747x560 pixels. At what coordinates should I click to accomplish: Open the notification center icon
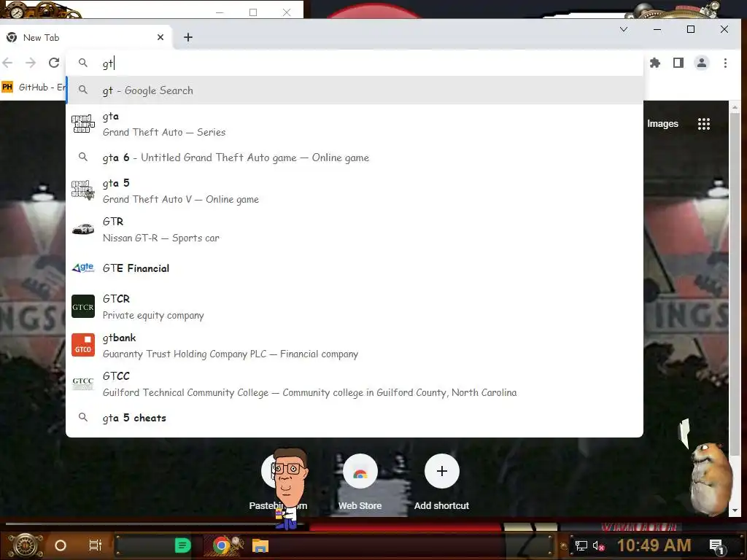(x=717, y=546)
